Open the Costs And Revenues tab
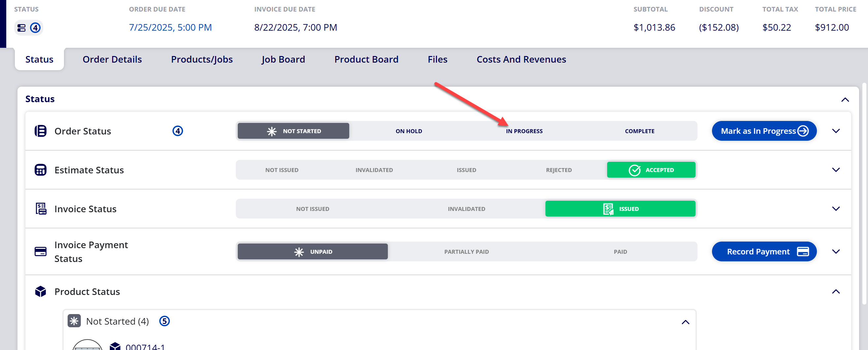The height and width of the screenshot is (350, 868). point(521,59)
